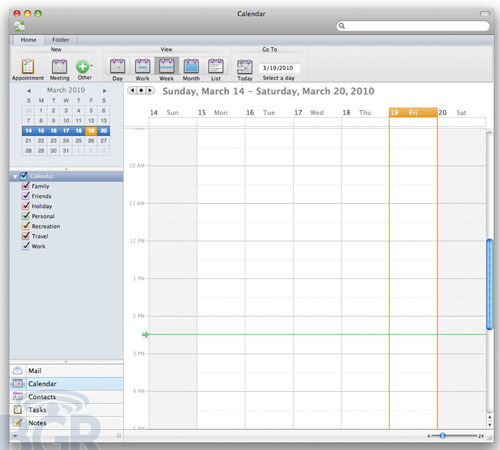Go to the previous week

(132, 90)
